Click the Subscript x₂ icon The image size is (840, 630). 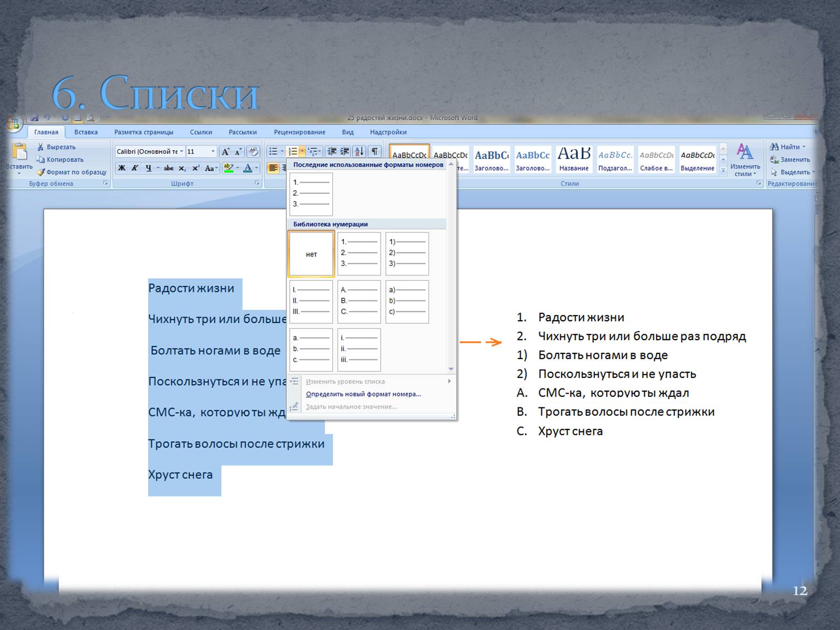pos(182,168)
